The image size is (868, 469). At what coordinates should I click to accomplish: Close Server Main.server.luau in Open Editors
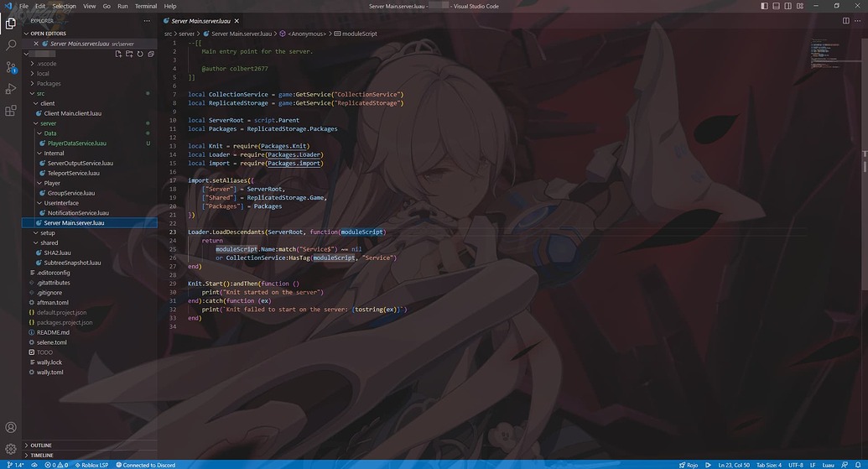pyautogui.click(x=36, y=44)
